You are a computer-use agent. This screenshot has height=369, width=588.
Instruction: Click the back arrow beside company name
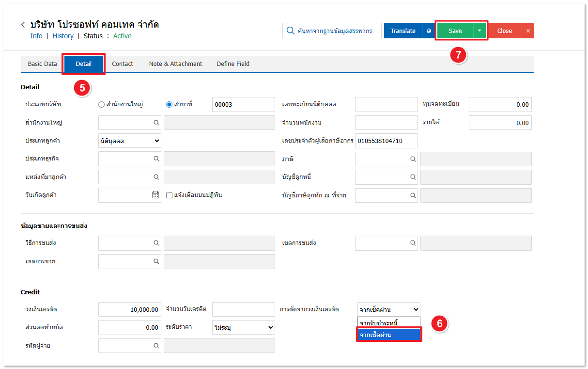(23, 25)
